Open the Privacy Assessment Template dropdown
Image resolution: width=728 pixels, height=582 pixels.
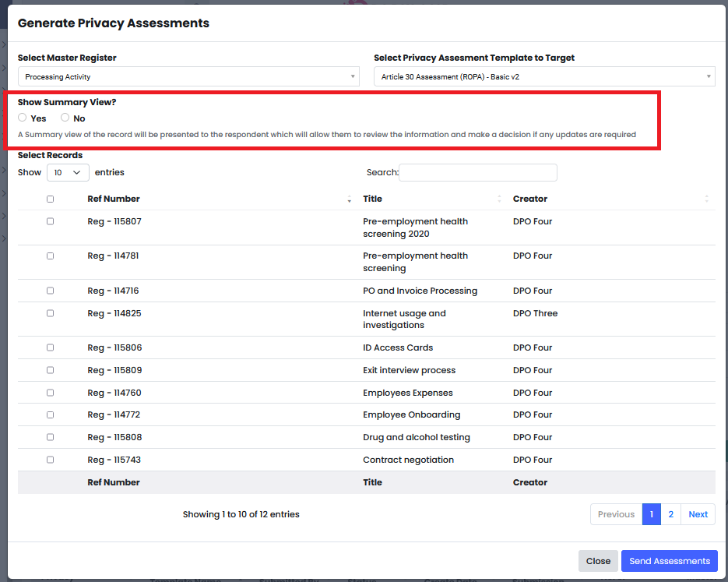coord(544,77)
